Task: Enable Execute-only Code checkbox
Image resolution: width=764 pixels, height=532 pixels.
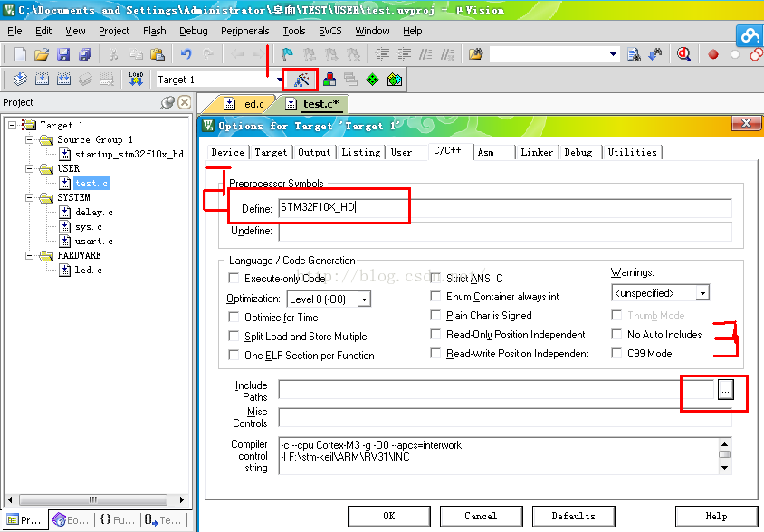Action: coord(234,278)
